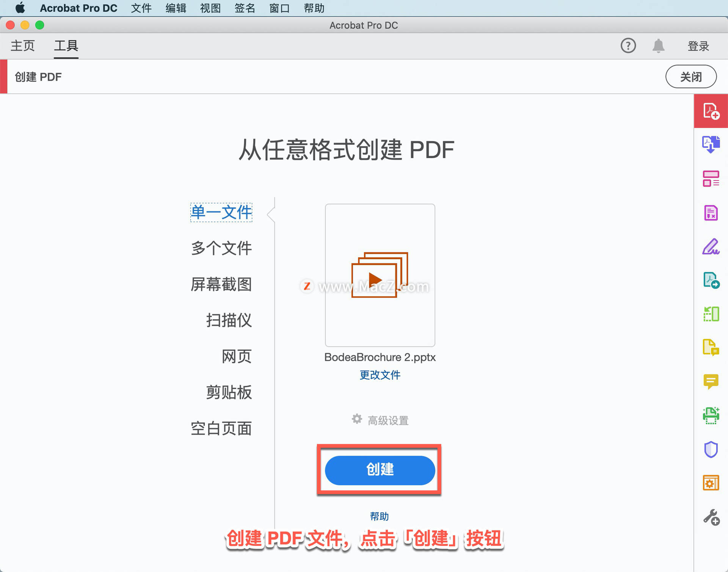Viewport: 728px width, 572px height.
Task: Click the notification bell icon
Action: [658, 45]
